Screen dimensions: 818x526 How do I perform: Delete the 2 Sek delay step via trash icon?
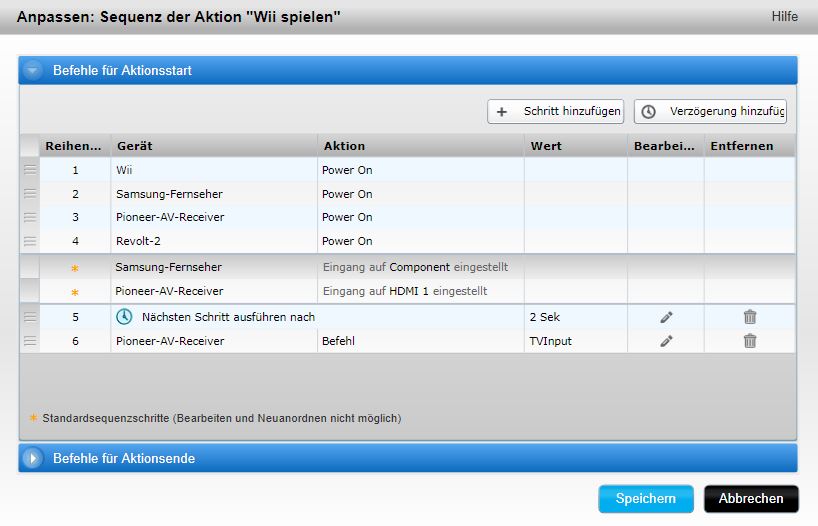[750, 317]
